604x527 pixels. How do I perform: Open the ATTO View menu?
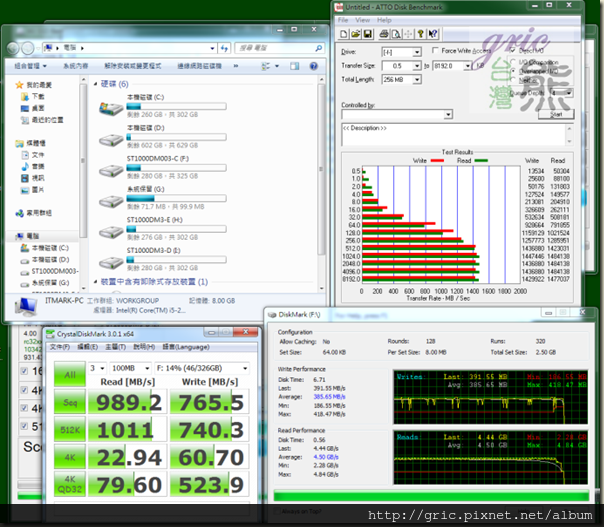coord(362,19)
